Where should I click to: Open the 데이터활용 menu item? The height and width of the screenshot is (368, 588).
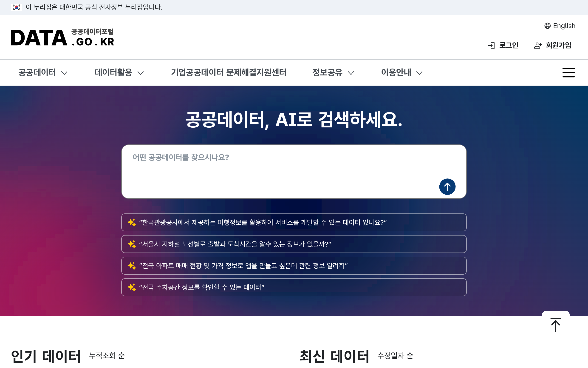click(x=113, y=72)
